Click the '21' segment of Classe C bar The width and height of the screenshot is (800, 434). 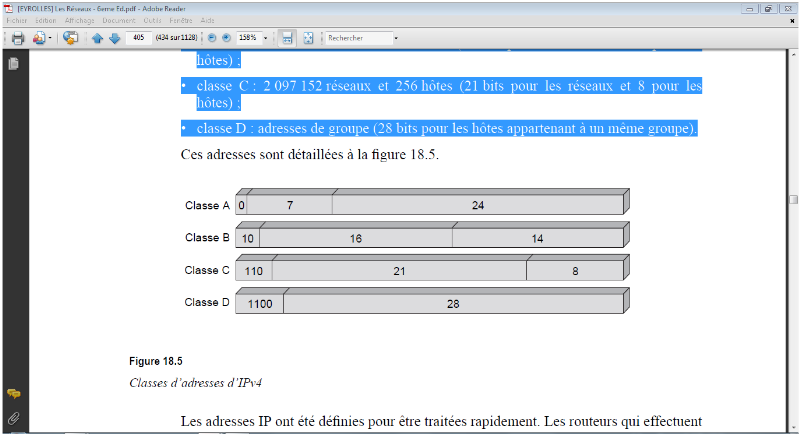[x=399, y=271]
